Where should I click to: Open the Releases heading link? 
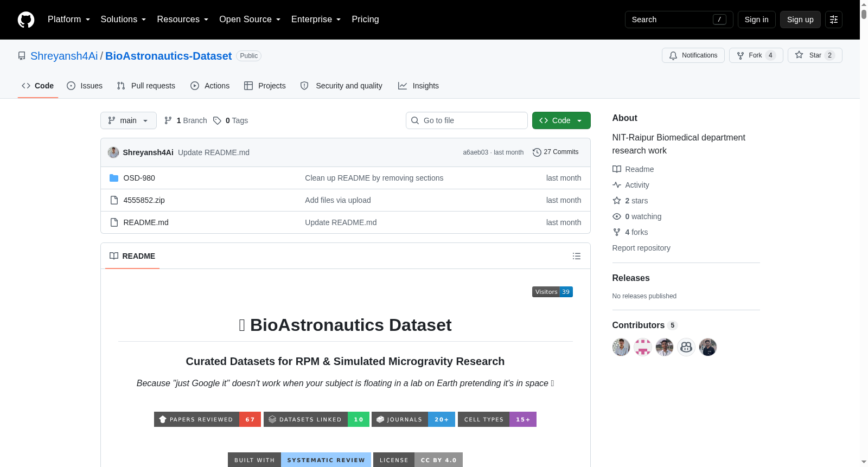pyautogui.click(x=631, y=278)
